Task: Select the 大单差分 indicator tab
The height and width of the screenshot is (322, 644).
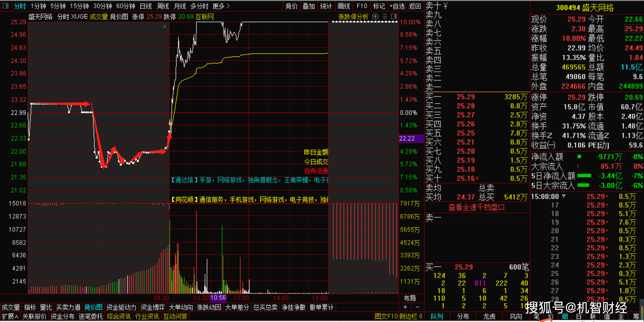Action: tap(237, 307)
